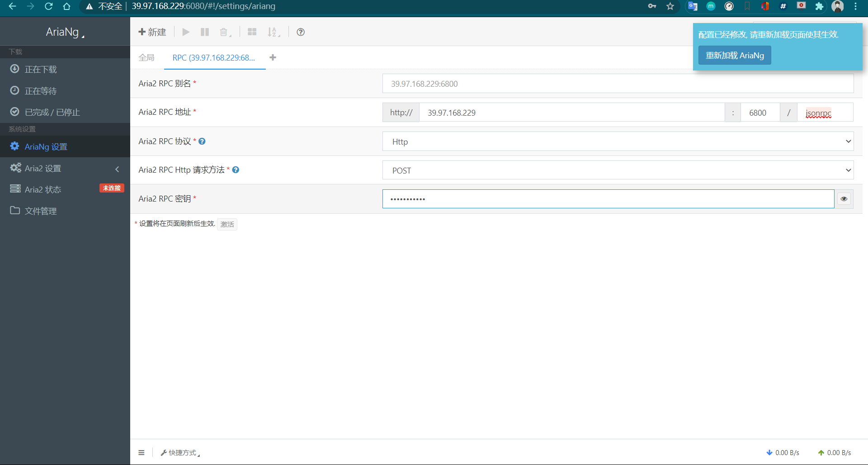868x465 pixels.
Task: Open 正在下载 in the sidebar
Action: [41, 69]
